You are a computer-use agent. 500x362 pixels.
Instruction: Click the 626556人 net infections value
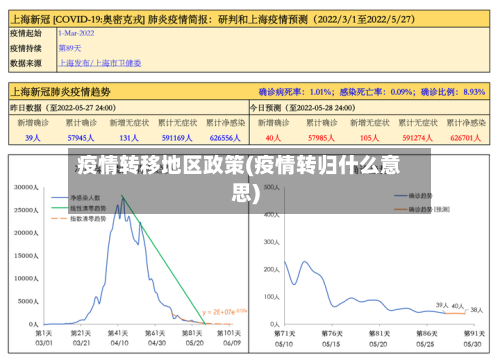click(225, 138)
